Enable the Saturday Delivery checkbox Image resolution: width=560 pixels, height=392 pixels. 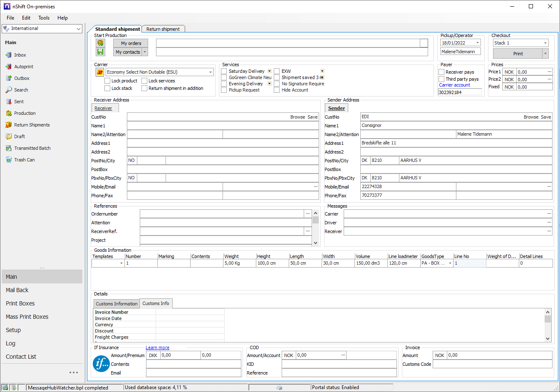pos(224,71)
